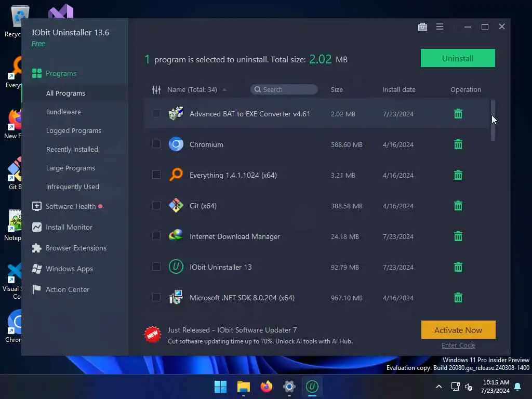Sort by Install date column header
Image resolution: width=532 pixels, height=399 pixels.
399,89
